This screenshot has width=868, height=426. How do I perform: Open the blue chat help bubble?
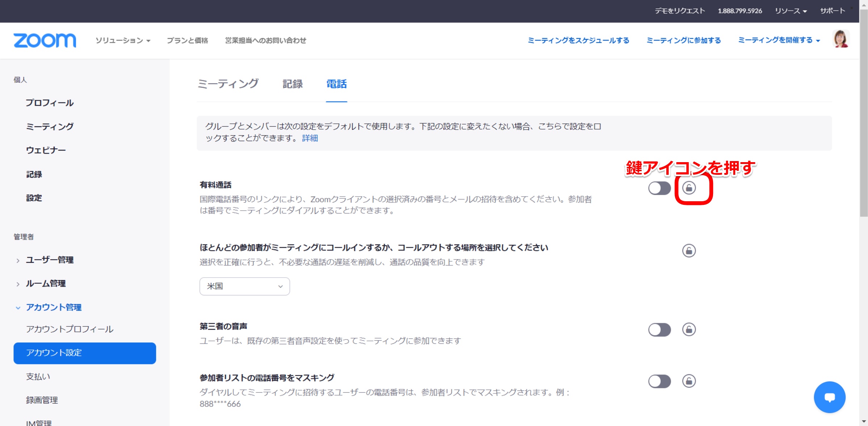[829, 397]
